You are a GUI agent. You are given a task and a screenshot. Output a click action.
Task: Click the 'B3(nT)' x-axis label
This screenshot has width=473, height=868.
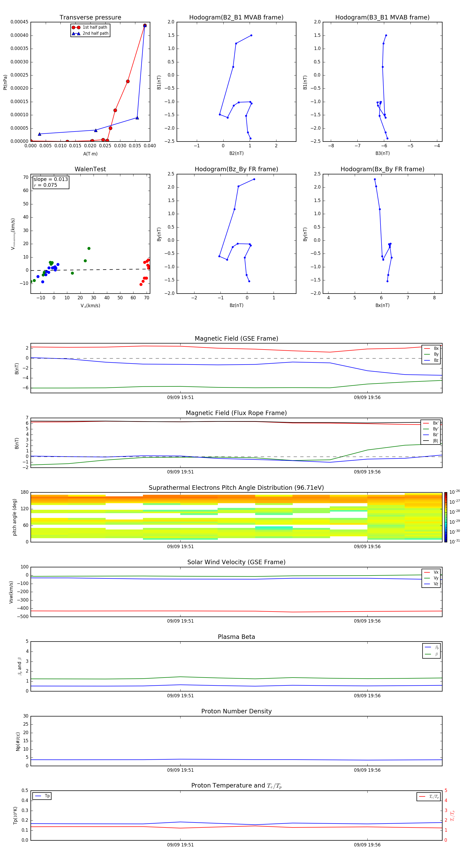tap(382, 153)
